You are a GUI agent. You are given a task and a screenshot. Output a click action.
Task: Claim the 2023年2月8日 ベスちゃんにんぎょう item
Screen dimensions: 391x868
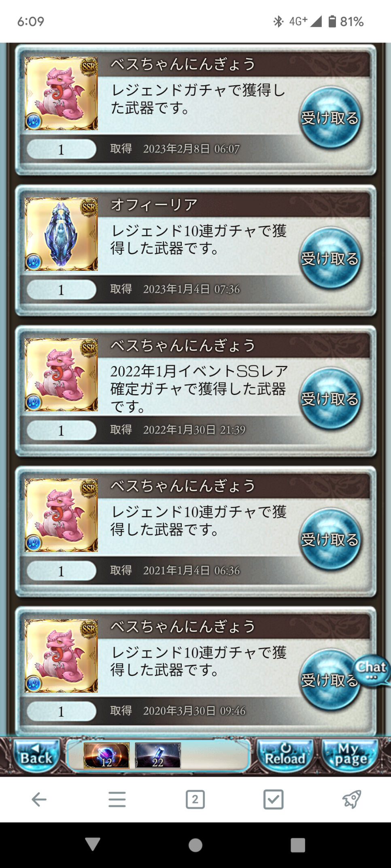[x=330, y=118]
